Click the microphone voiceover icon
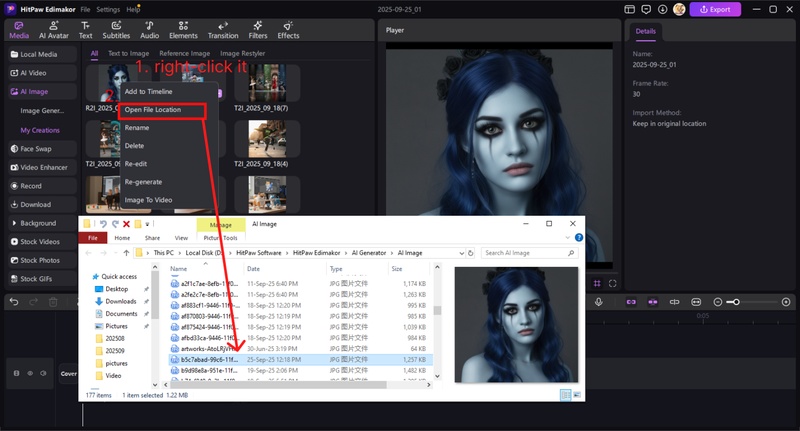Screen dimensions: 800x431 pos(598,302)
